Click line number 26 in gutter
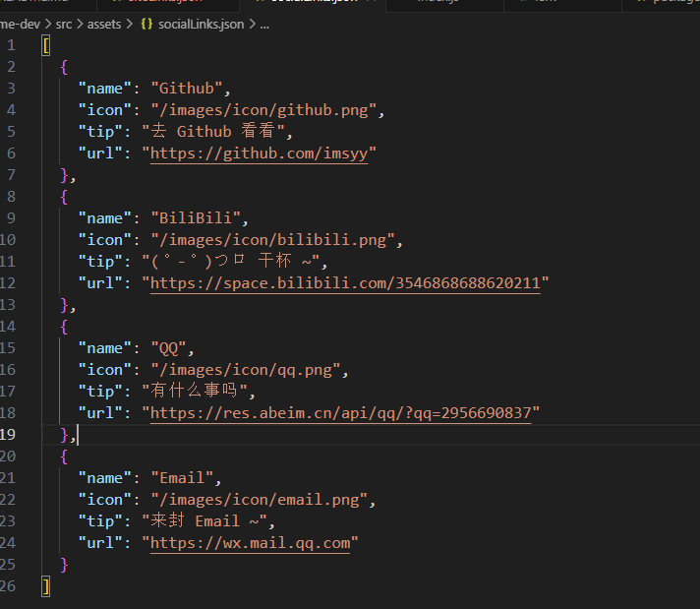 [x=8, y=586]
